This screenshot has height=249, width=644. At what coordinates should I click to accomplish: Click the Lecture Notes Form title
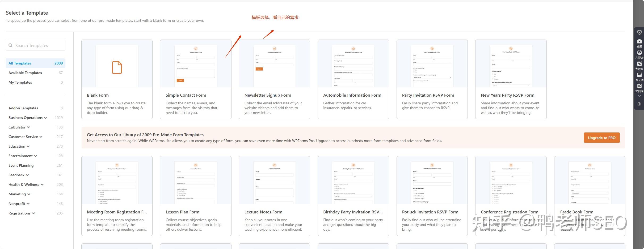[263, 212]
